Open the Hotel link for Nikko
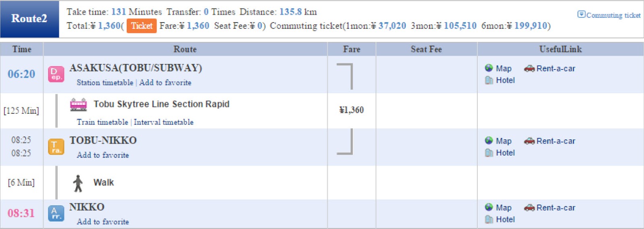Image resolution: width=644 pixels, height=229 pixels. click(x=505, y=219)
